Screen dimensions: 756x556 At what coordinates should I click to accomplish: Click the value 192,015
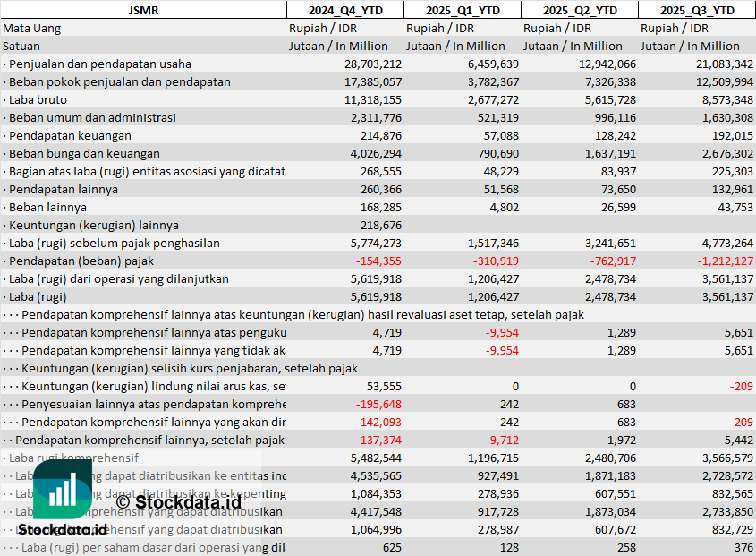(733, 135)
